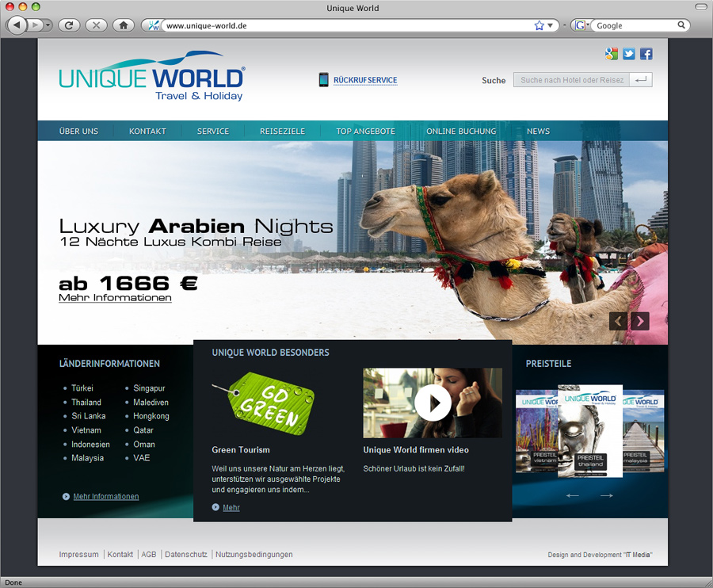This screenshot has height=588, width=713.
Task: Open the TOP ANGEBOTE menu item
Action: pyautogui.click(x=365, y=131)
